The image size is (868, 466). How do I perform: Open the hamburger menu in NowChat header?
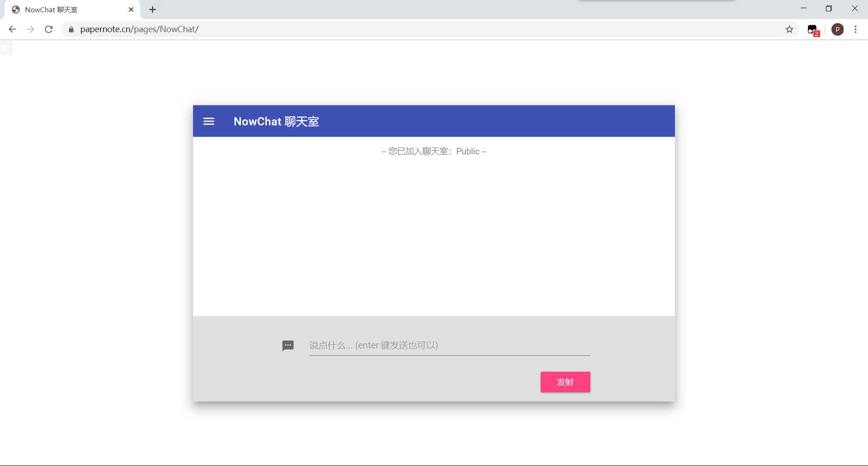209,121
